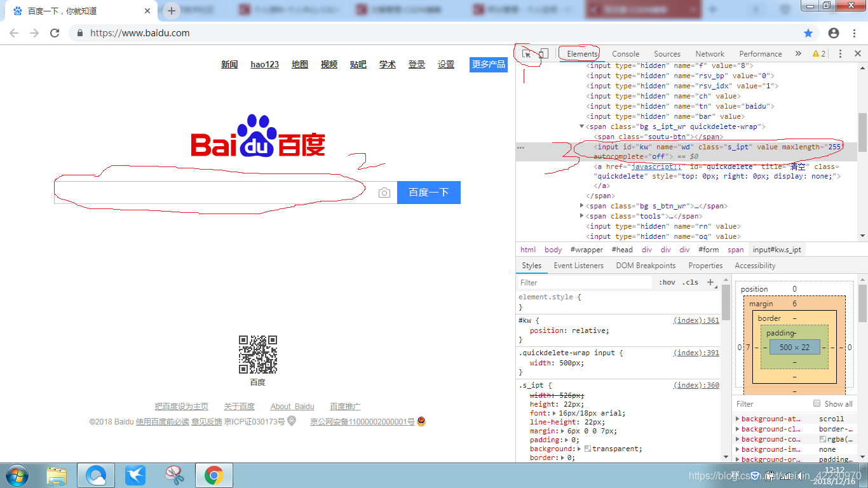Viewport: 868px width, 488px height.
Task: Open the 新闻 link
Action: (229, 64)
